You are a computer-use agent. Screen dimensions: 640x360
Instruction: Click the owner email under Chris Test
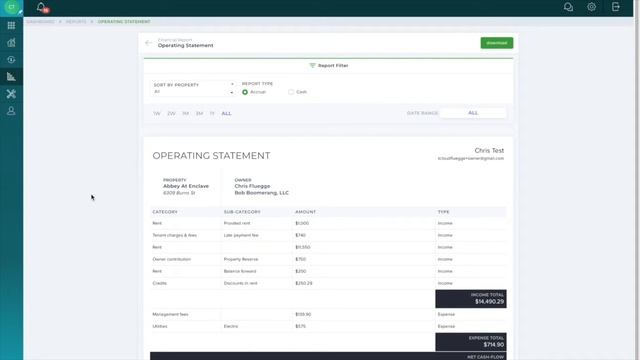pos(471,158)
